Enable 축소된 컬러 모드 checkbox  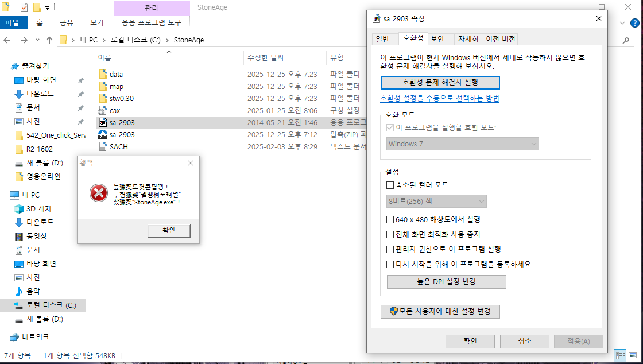tap(390, 185)
